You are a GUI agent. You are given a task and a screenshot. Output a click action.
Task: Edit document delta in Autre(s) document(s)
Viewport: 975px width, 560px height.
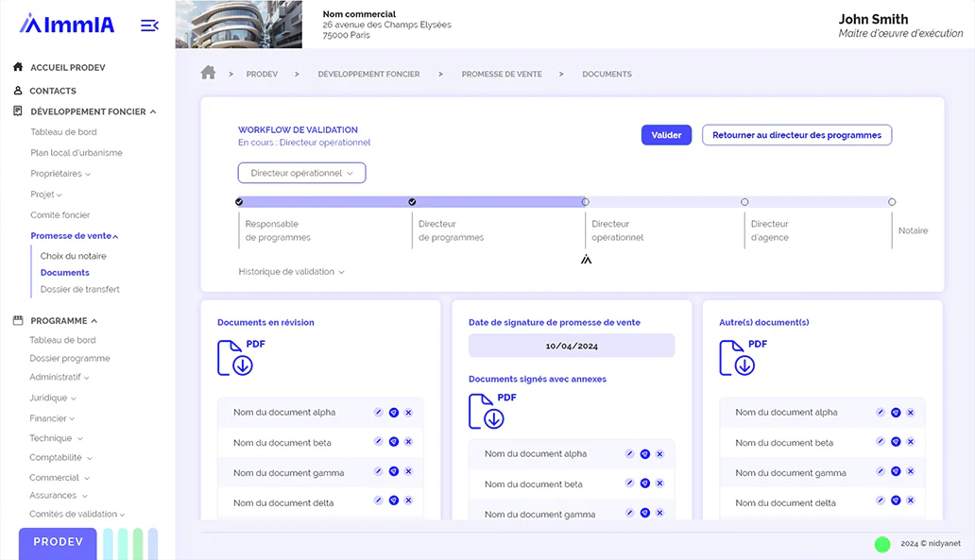pyautogui.click(x=880, y=501)
